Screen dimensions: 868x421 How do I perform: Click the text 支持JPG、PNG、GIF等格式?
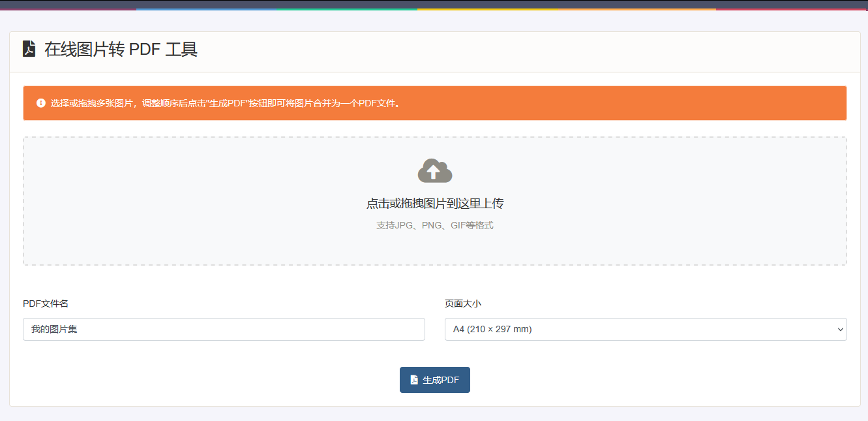pos(435,226)
